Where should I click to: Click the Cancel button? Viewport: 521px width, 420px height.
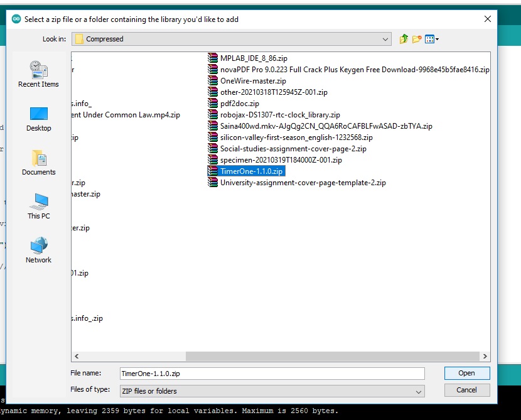point(467,390)
